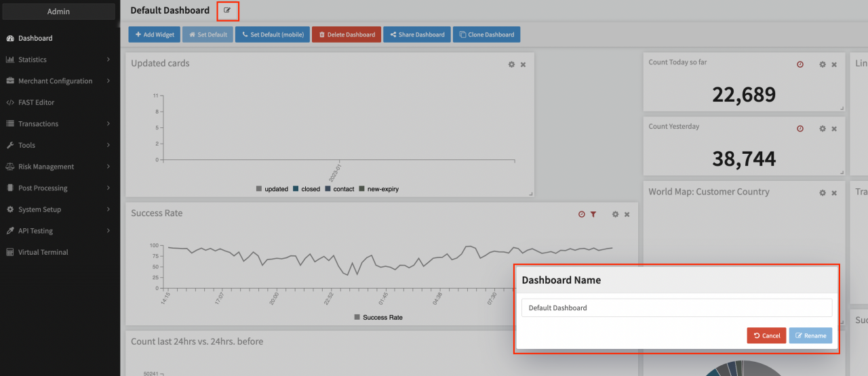Image resolution: width=868 pixels, height=376 pixels.
Task: Open gear settings on World Map widget
Action: click(823, 193)
